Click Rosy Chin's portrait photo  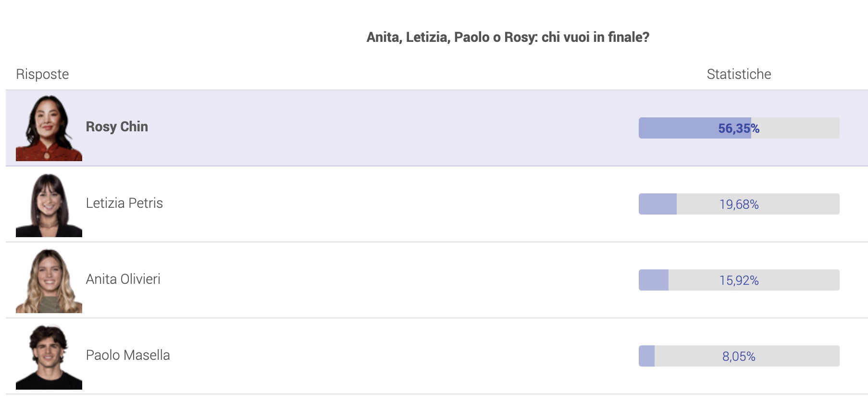pyautogui.click(x=49, y=128)
